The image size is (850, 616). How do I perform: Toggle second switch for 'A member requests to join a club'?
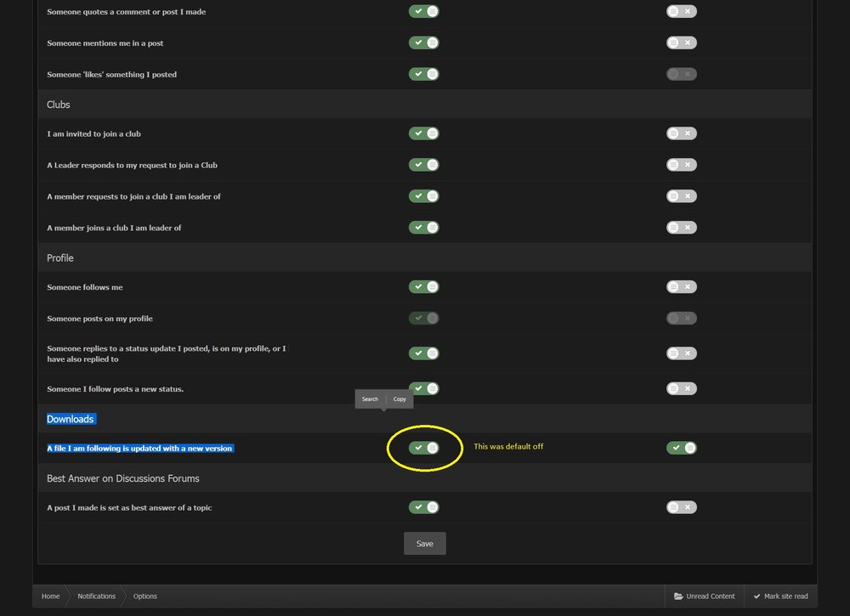tap(682, 196)
